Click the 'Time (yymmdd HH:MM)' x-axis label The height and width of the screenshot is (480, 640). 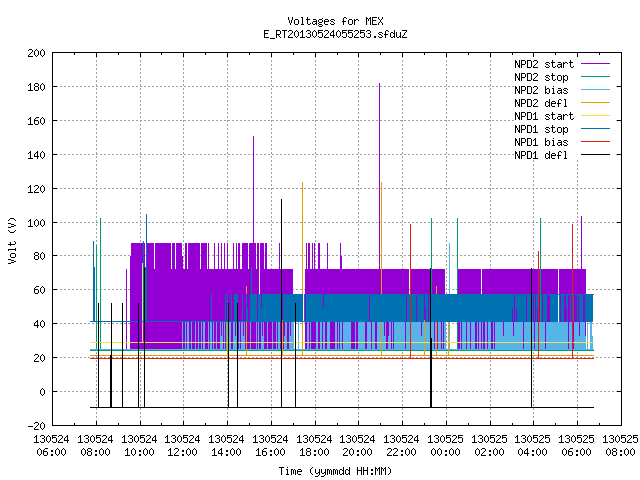coord(335,471)
